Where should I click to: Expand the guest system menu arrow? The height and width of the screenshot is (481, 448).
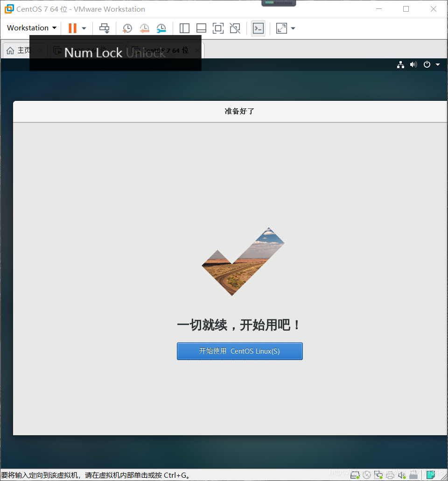(438, 64)
